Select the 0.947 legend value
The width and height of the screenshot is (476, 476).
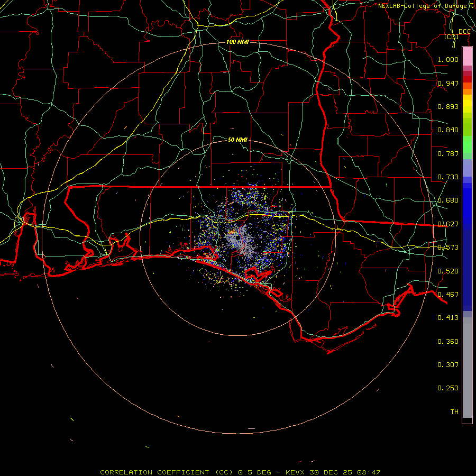(448, 83)
